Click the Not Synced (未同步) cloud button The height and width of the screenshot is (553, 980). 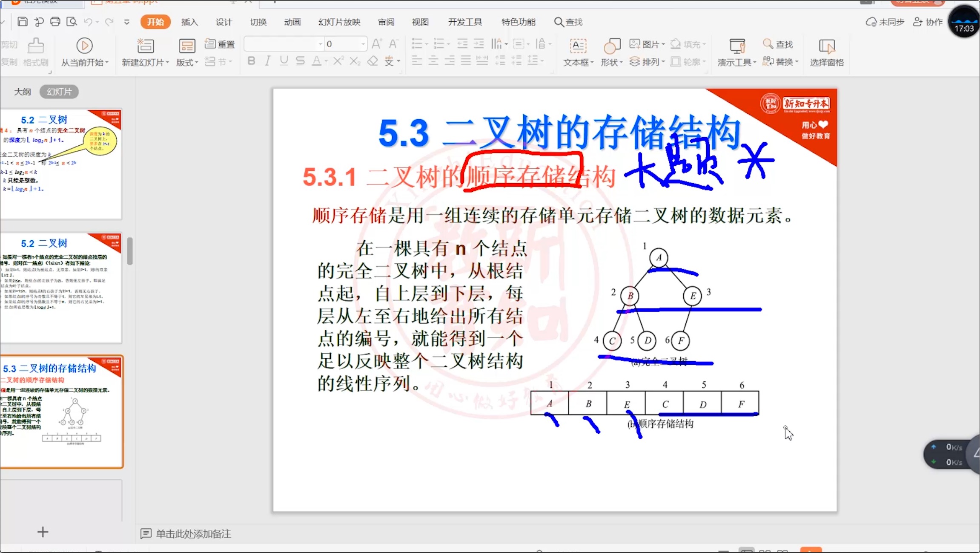click(x=885, y=22)
